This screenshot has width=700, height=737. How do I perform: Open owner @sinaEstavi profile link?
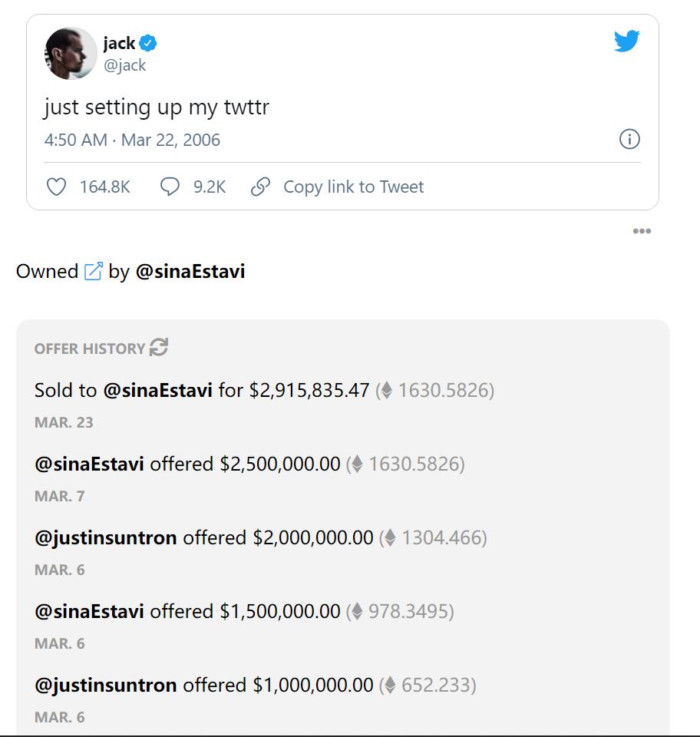tap(190, 272)
